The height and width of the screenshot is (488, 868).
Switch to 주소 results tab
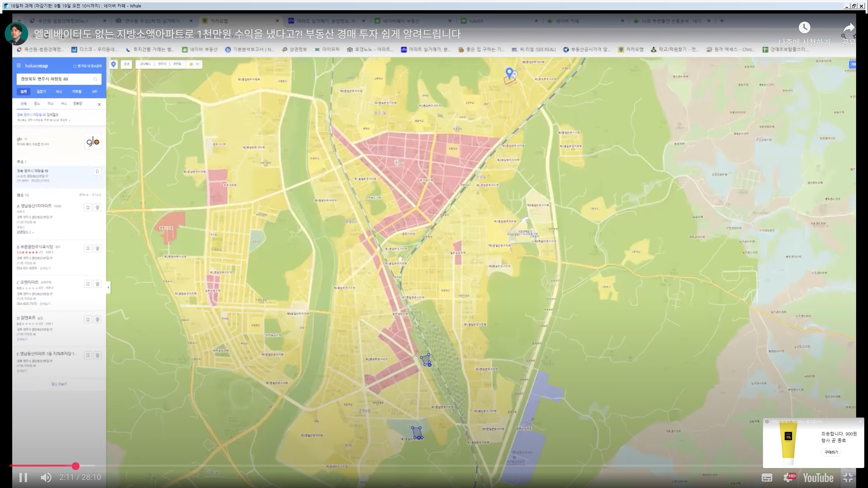(x=51, y=104)
